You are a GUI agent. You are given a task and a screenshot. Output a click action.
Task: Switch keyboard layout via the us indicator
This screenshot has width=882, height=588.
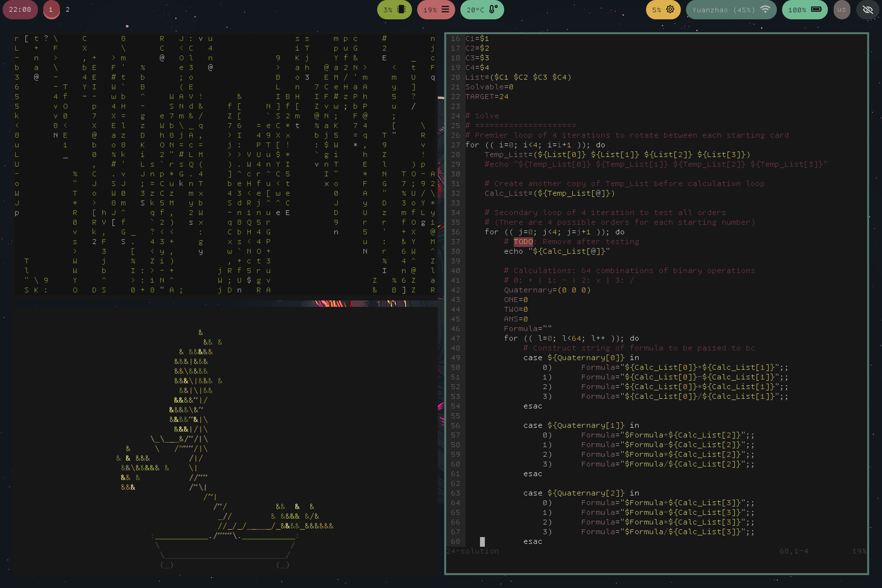841,10
